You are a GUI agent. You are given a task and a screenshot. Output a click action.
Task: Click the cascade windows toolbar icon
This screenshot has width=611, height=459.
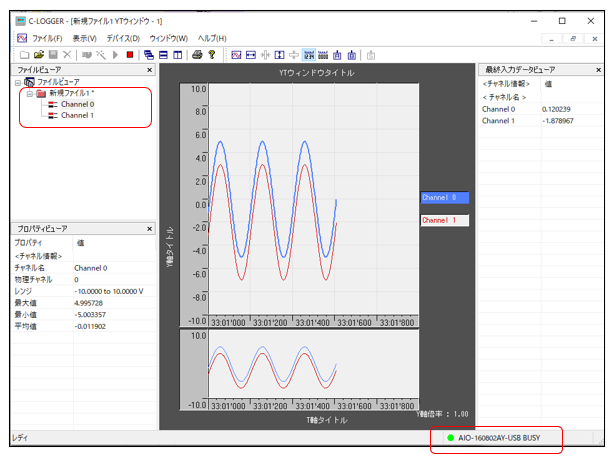tap(149, 54)
